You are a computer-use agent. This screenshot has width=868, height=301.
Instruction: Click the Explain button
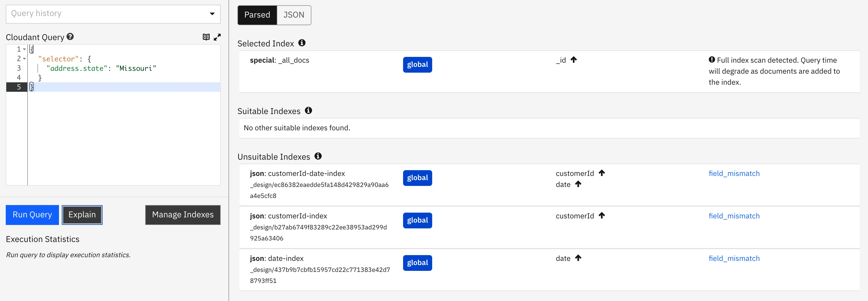click(82, 215)
